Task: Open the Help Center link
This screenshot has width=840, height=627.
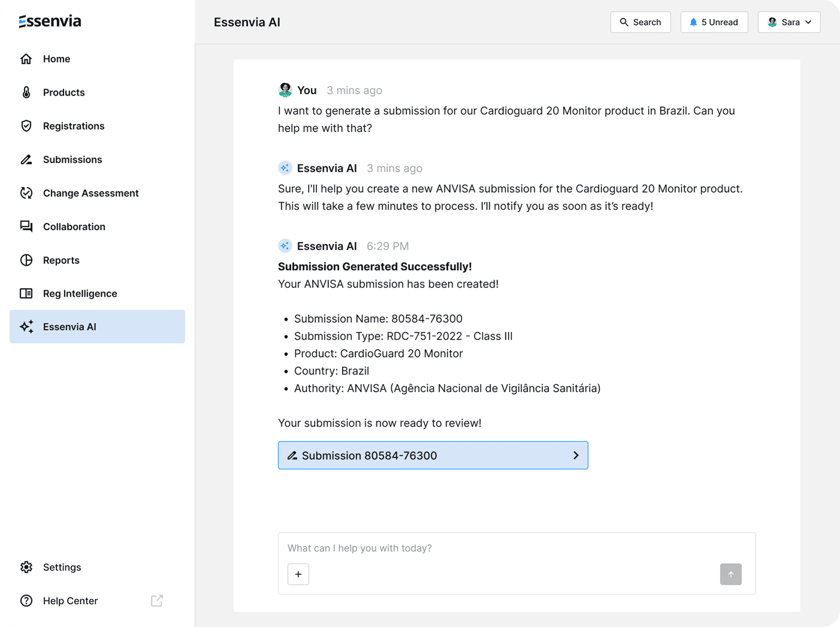Action: 97,601
